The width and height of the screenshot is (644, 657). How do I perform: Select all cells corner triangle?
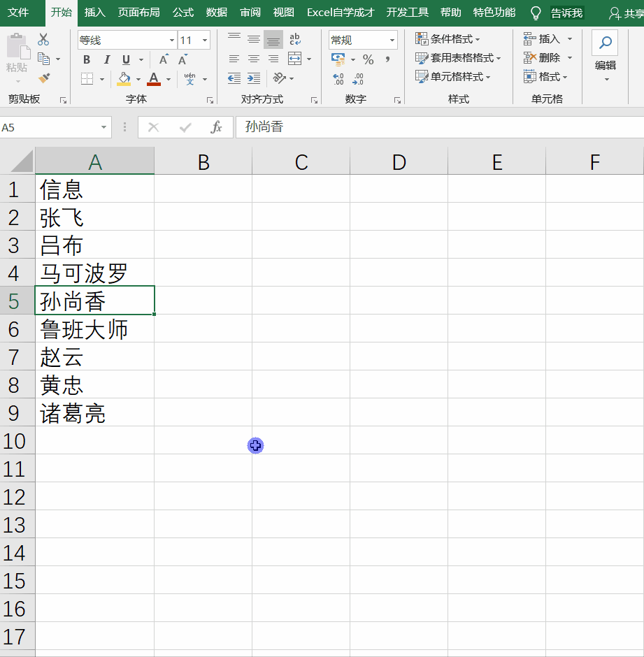21,161
